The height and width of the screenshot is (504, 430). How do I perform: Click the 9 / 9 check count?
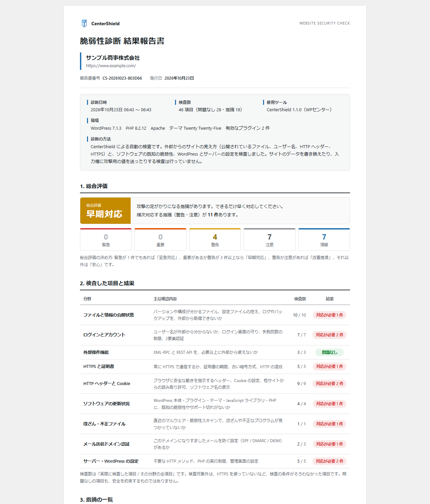(301, 384)
